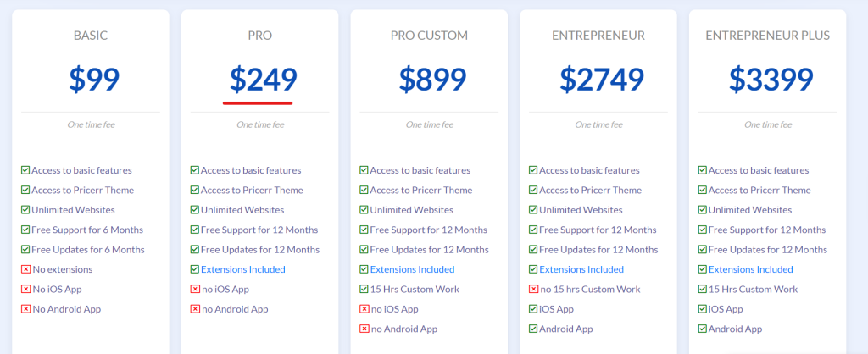Click the check icon by Unlimited Websites in Pro
The width and height of the screenshot is (868, 354).
click(195, 210)
